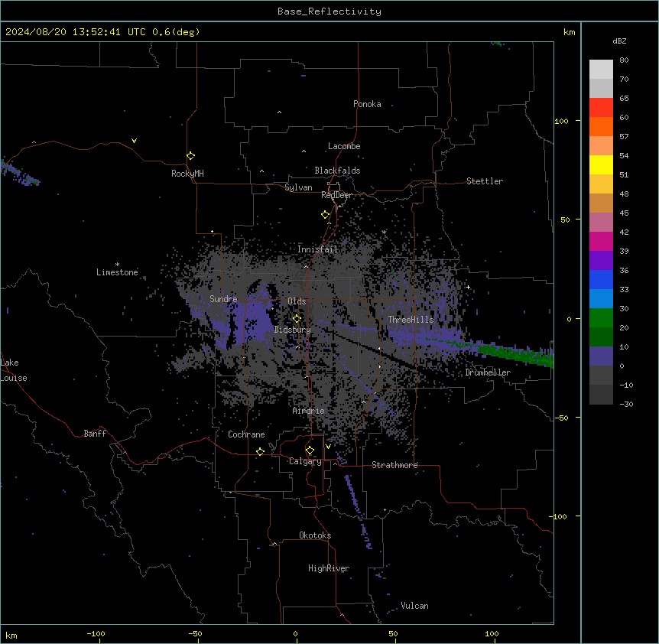Click the ThreeHills city label

[x=411, y=320]
